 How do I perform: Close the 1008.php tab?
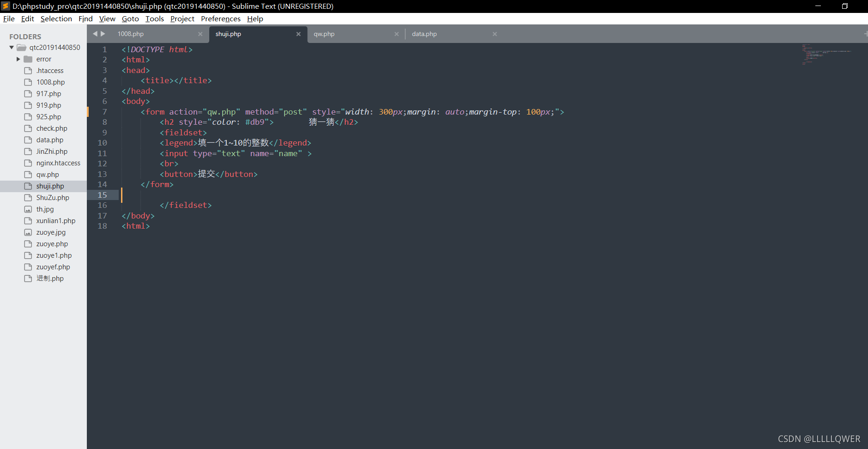click(x=200, y=34)
